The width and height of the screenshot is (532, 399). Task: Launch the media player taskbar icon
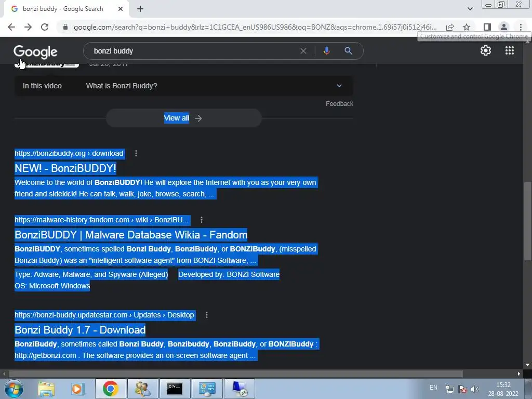coord(77,389)
